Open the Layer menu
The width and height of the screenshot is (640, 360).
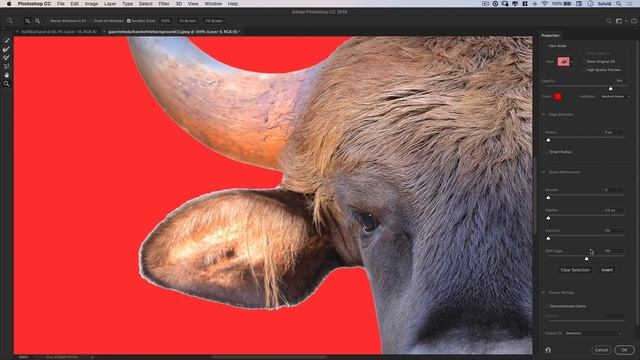(x=110, y=4)
